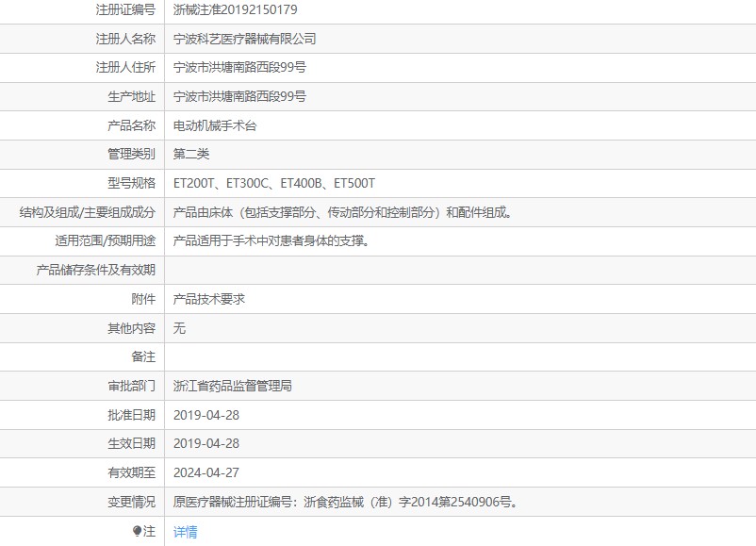Click the 管理类别 label

point(131,155)
